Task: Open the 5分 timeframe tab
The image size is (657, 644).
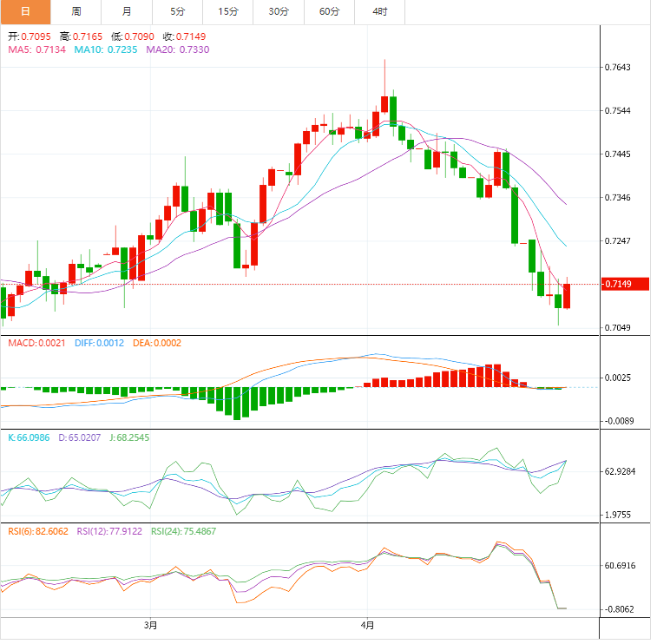Action: click(x=178, y=12)
